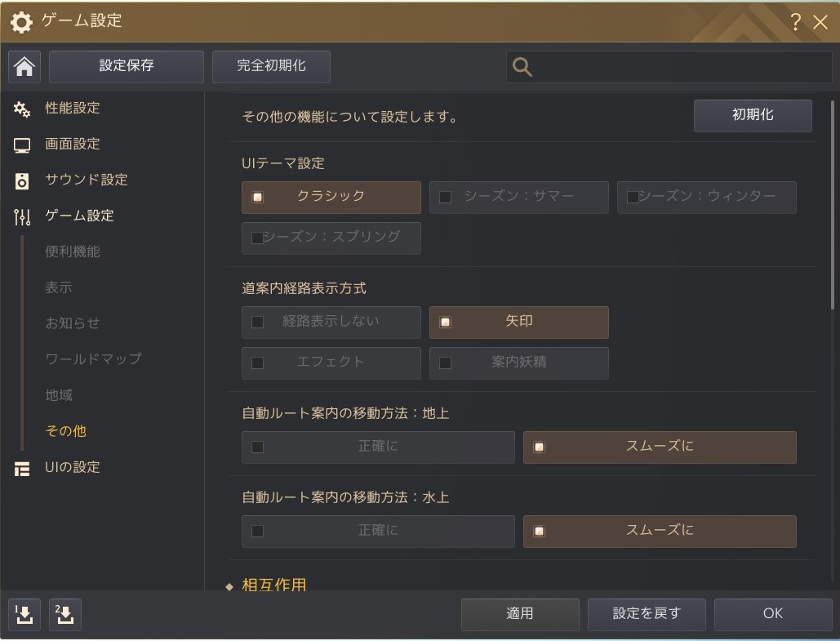Open the 便利機能 submenu item

(73, 252)
